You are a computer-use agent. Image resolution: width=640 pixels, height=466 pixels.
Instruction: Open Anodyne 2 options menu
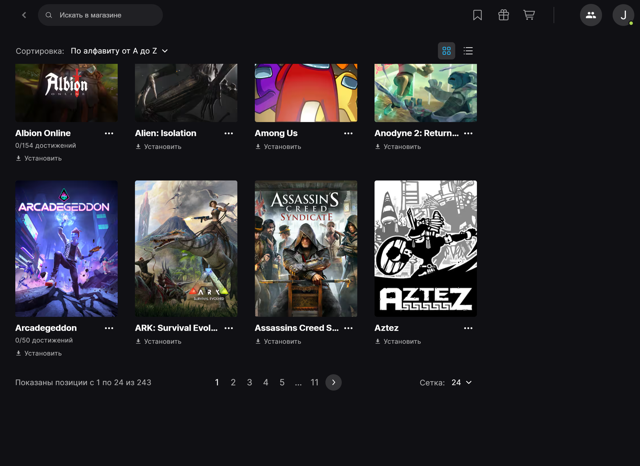[468, 133]
